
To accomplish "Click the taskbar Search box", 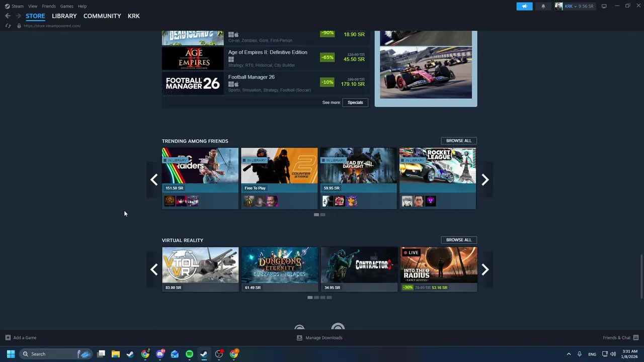I will click(56, 354).
